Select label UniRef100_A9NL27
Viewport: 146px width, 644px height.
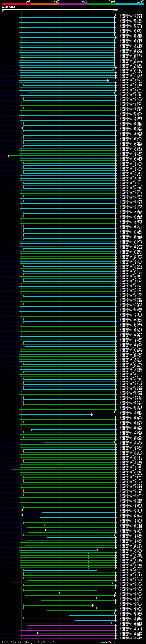pos(131,58)
